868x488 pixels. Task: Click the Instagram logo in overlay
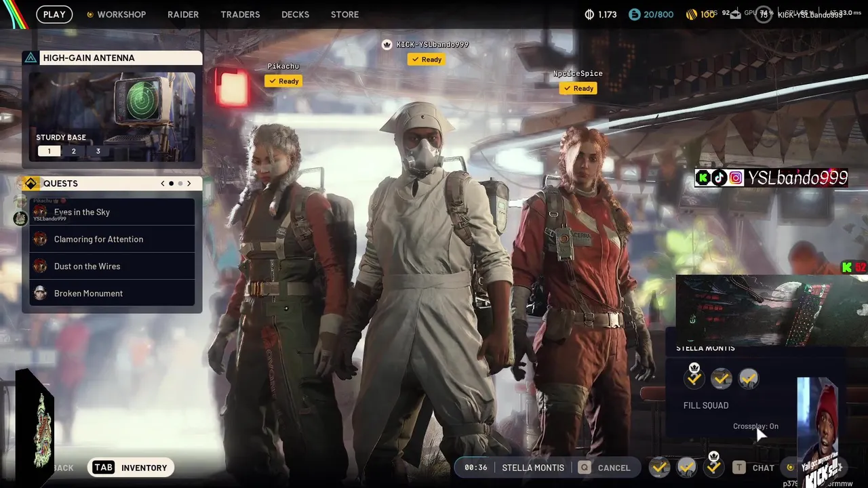[x=735, y=178]
